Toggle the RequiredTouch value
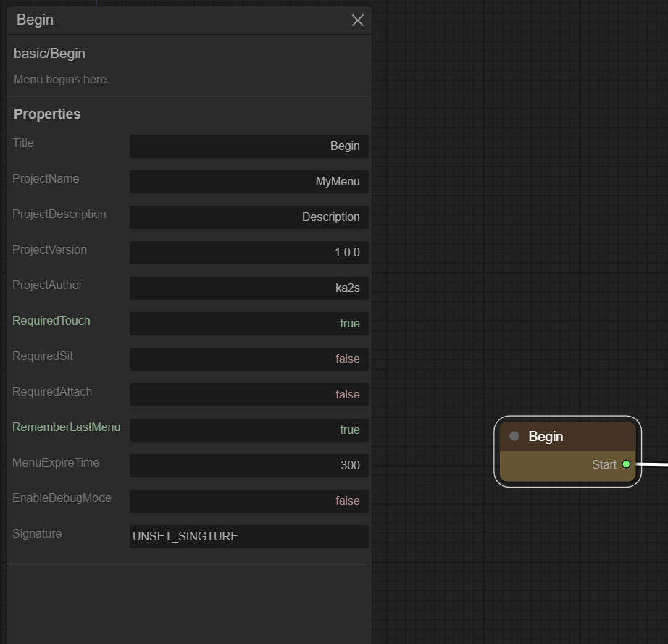 [249, 324]
